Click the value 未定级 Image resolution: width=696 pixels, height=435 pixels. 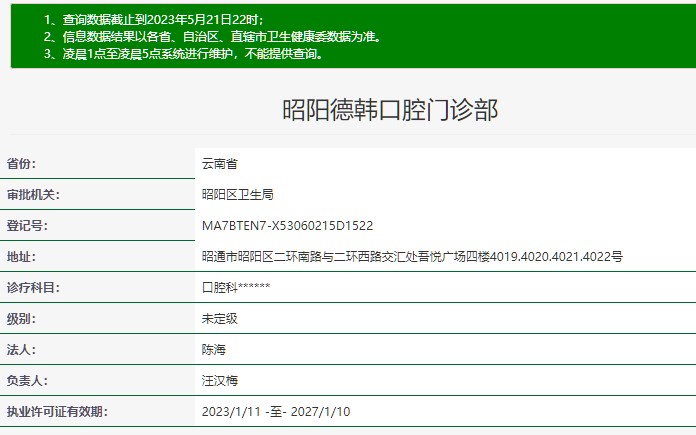click(220, 319)
